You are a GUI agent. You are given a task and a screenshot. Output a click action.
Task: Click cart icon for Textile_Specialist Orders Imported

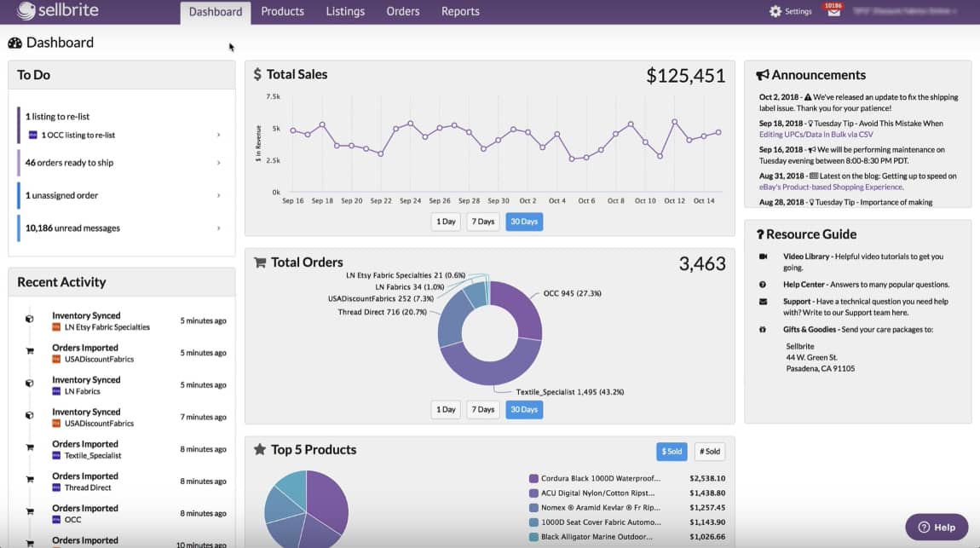point(29,447)
